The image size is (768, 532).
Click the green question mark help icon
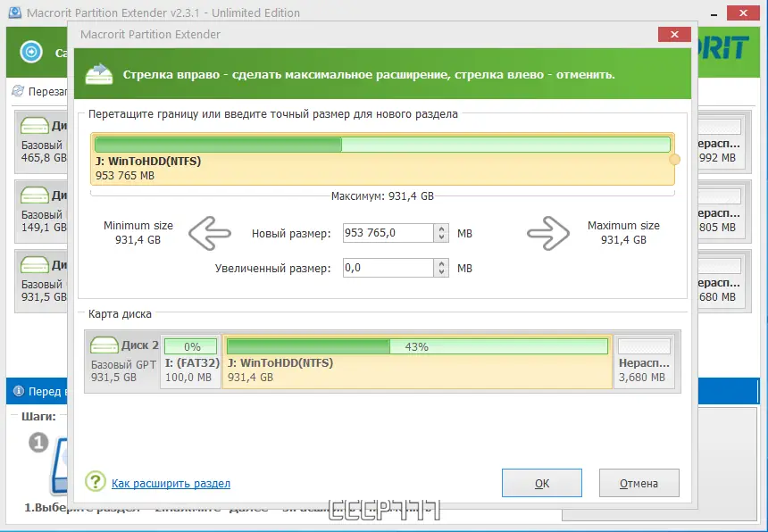tap(96, 482)
